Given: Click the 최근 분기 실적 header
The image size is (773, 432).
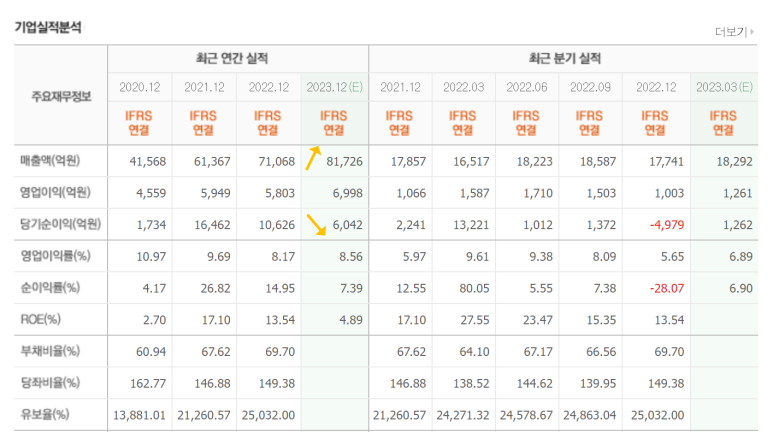Looking at the screenshot, I should tap(564, 59).
